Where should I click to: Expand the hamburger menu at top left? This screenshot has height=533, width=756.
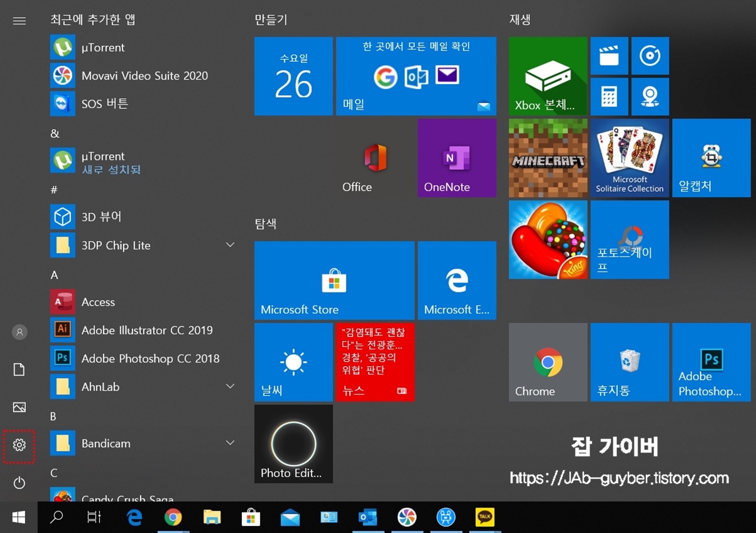19,21
